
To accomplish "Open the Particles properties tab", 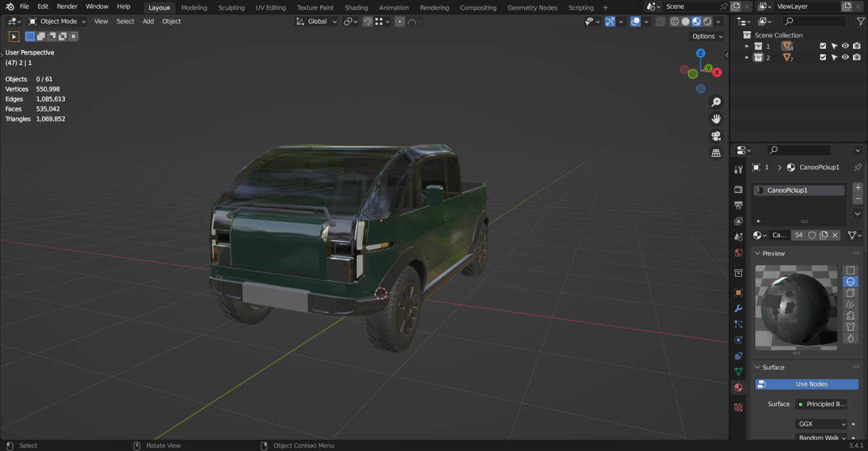I will (738, 324).
